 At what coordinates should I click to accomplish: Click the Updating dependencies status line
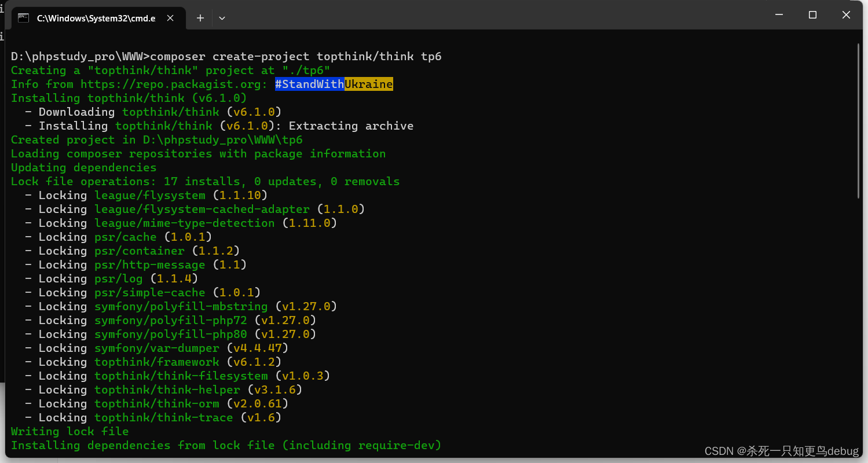pyautogui.click(x=83, y=167)
